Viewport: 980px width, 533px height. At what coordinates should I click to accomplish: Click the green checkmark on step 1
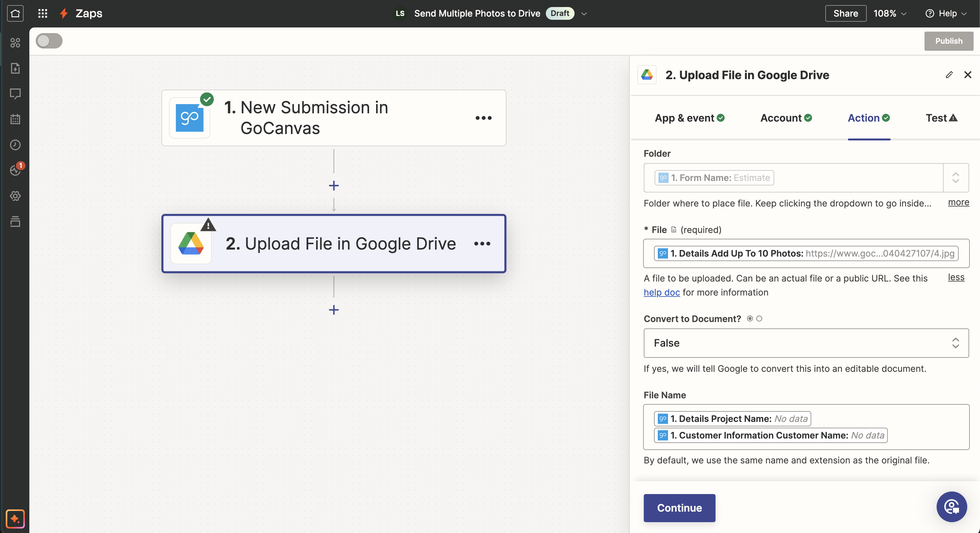207,99
